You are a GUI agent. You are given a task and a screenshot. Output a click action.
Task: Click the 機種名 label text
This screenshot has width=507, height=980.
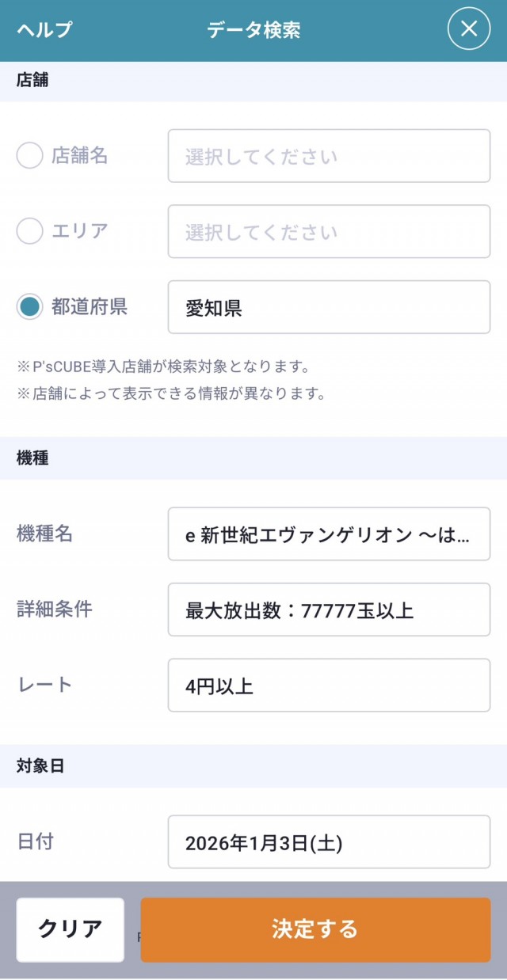(44, 534)
